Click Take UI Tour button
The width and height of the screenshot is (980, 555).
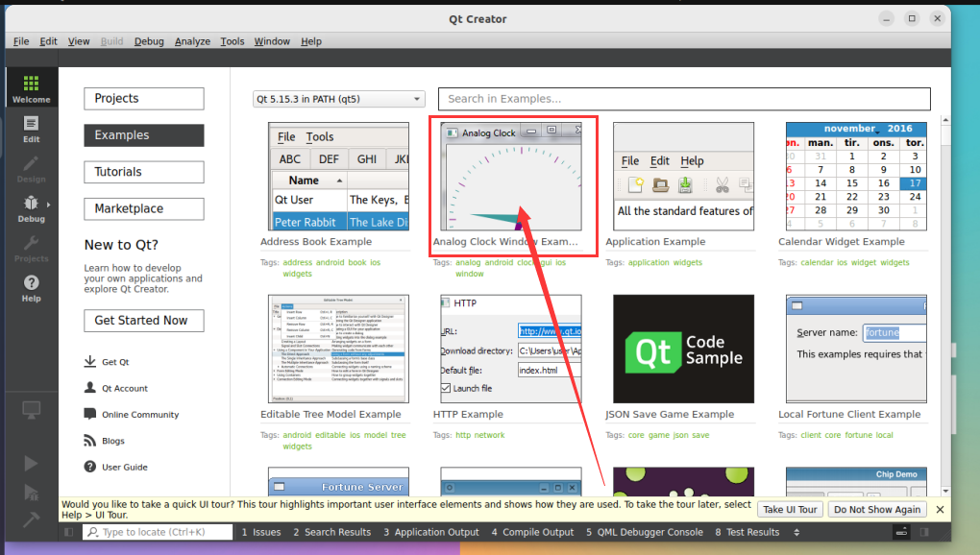pyautogui.click(x=790, y=510)
